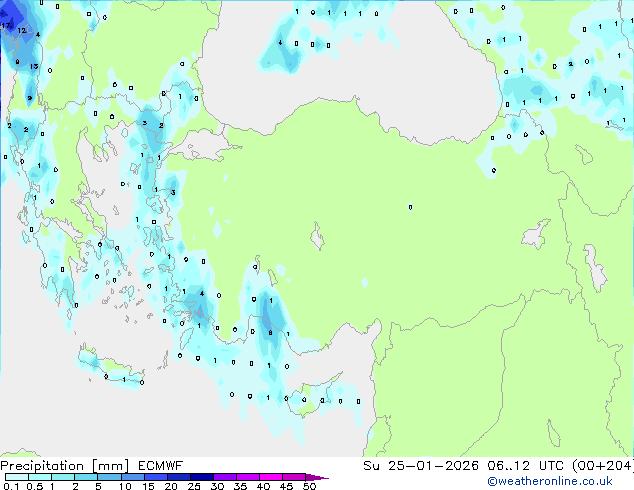The height and width of the screenshot is (490, 634).
Task: Click the '12' precipitation value on map
Action: 21,30
